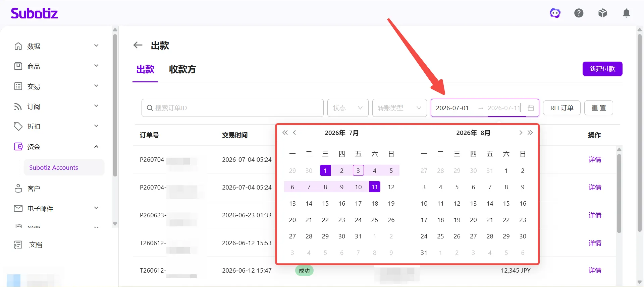Click the 新建付款 button
This screenshot has width=644, height=287.
(602, 69)
